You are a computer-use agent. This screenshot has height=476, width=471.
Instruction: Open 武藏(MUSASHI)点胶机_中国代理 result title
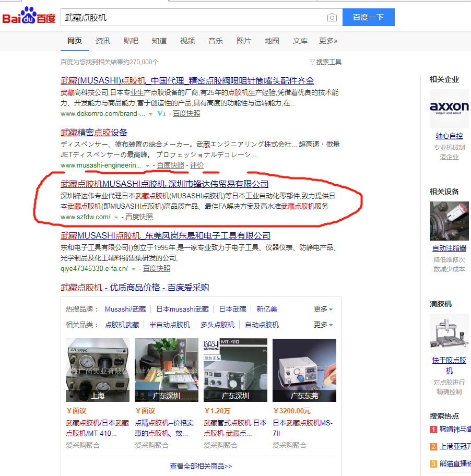click(x=187, y=81)
